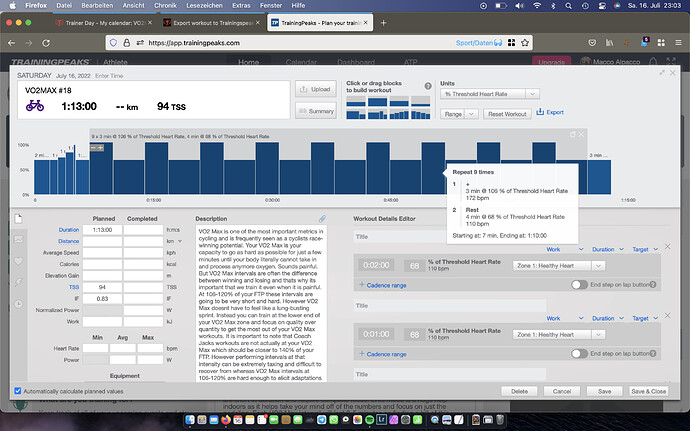This screenshot has width=690, height=431.
Task: Add the thin low-intensity block template
Action: pos(420,102)
